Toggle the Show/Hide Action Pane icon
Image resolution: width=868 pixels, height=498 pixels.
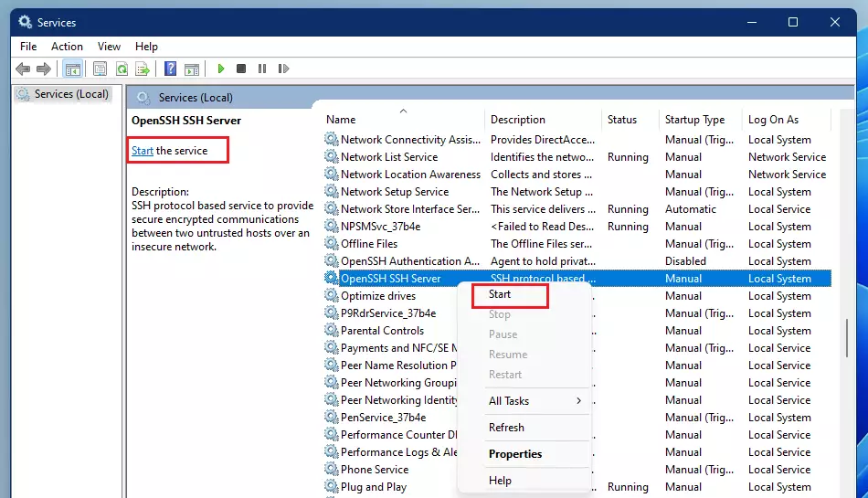[192, 69]
